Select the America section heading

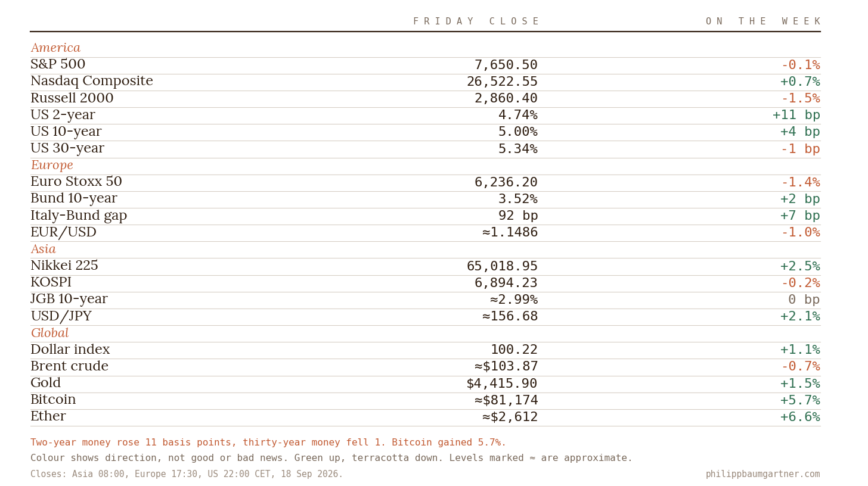tap(55, 48)
